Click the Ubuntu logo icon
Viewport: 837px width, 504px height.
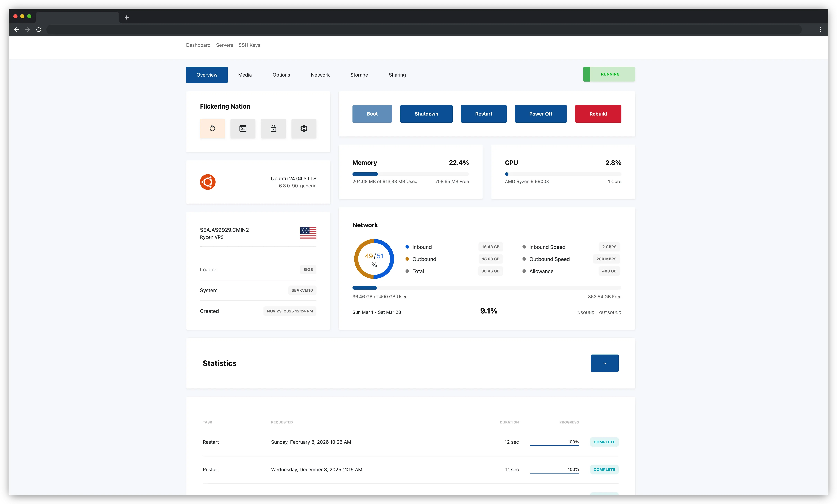[x=208, y=182]
